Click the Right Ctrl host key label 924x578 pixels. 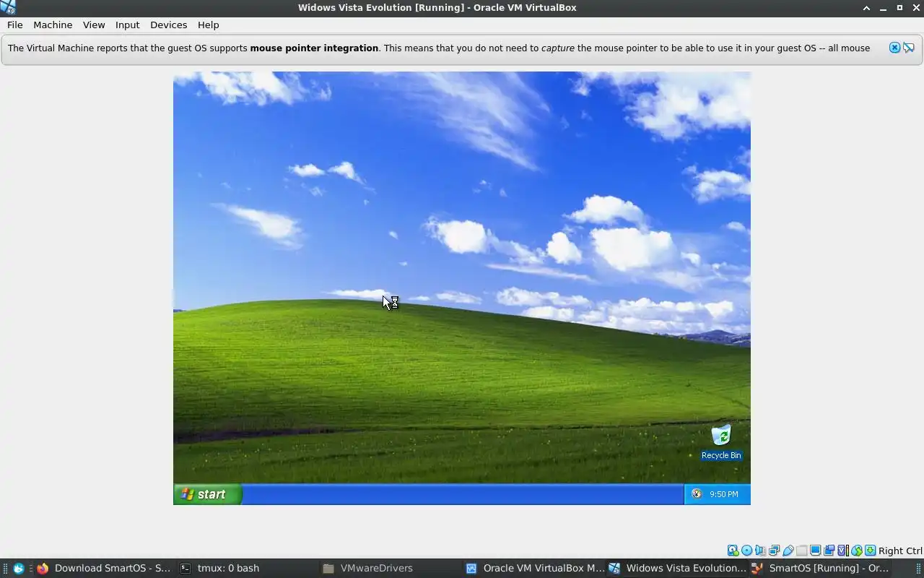click(x=900, y=551)
